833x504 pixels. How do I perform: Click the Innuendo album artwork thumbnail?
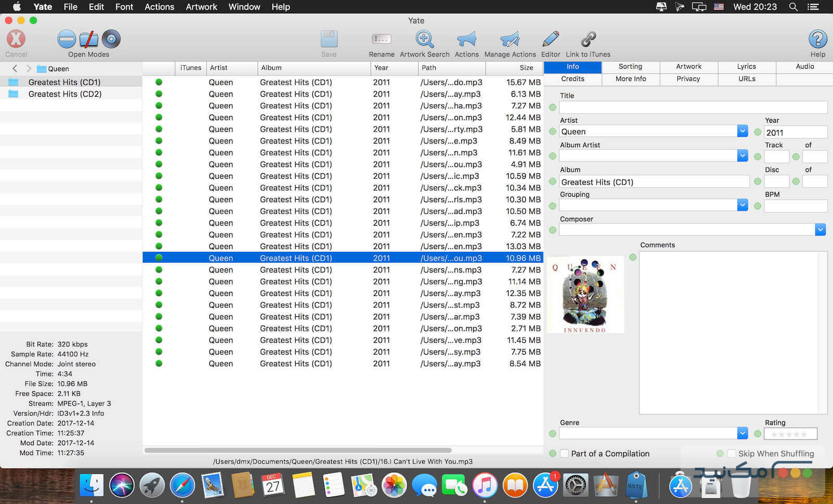585,295
